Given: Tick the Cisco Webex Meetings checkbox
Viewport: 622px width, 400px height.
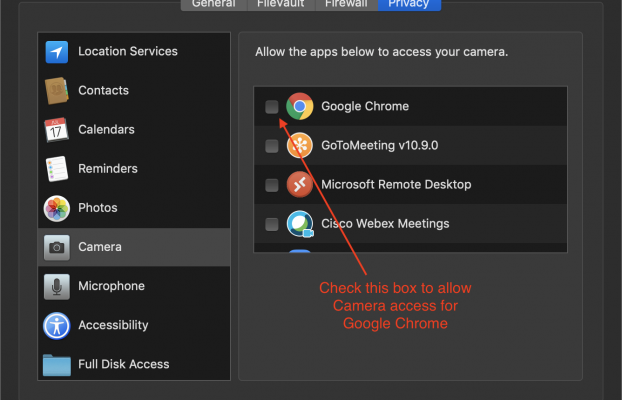Looking at the screenshot, I should (x=272, y=224).
